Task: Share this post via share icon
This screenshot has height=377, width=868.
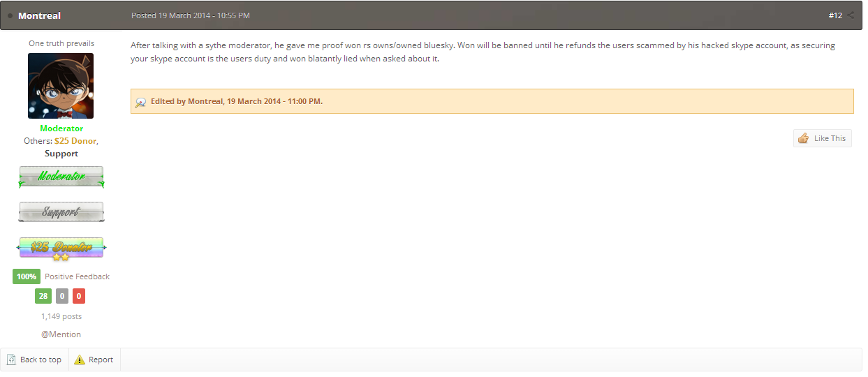Action: (x=851, y=15)
